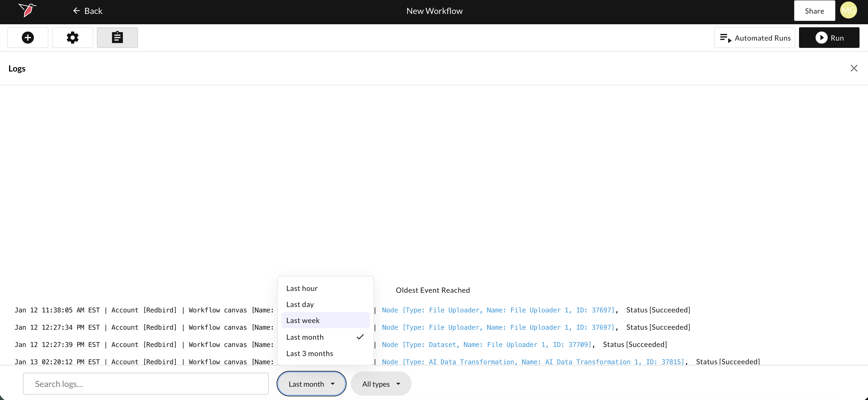Click the Redbird hummingbird logo
The height and width of the screenshot is (400, 868).
pos(27,10)
